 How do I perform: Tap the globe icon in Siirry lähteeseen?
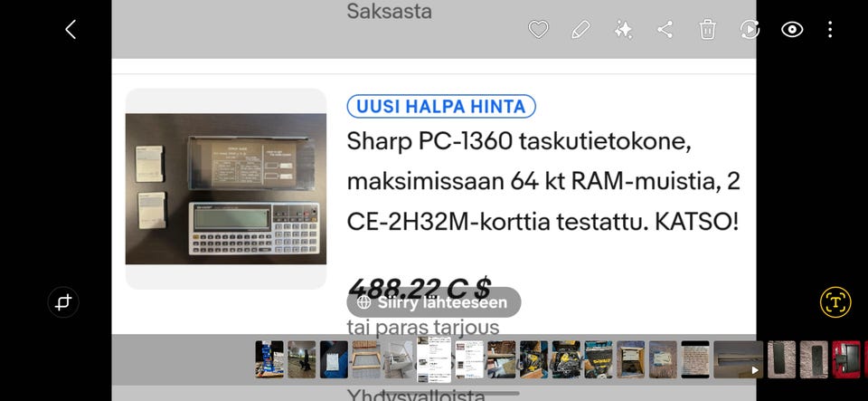[363, 302]
